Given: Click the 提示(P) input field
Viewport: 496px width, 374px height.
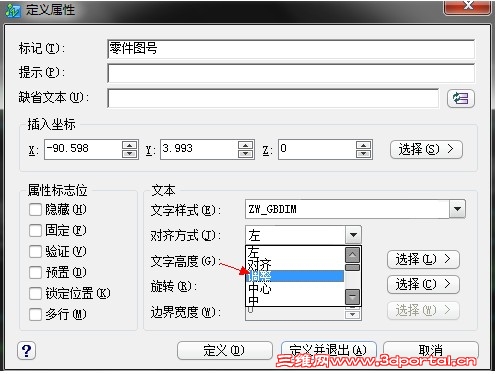Looking at the screenshot, I should 291,73.
